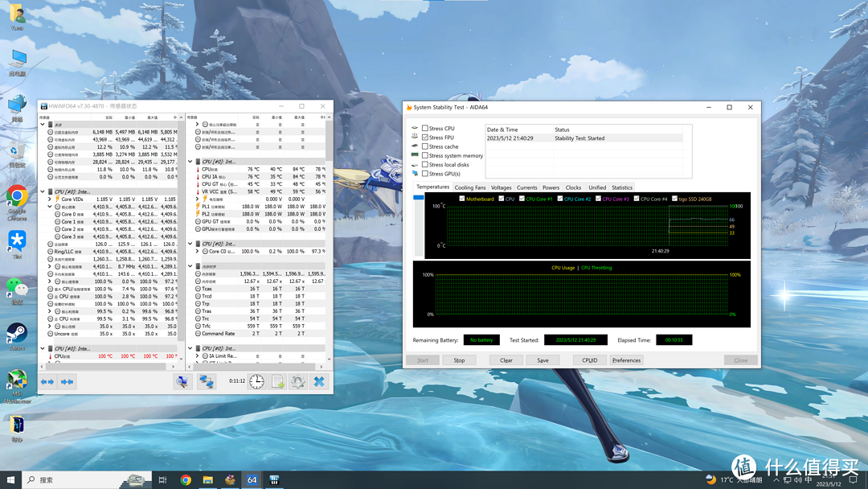Expand the row above PL1 power limit
This screenshot has height=489, width=868.
click(x=197, y=199)
